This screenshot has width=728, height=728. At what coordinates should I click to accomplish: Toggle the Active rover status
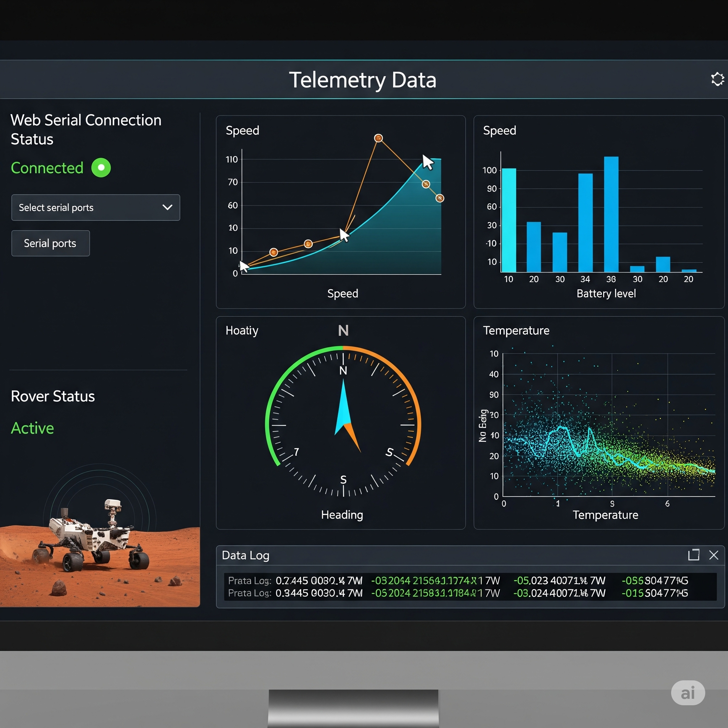point(32,428)
